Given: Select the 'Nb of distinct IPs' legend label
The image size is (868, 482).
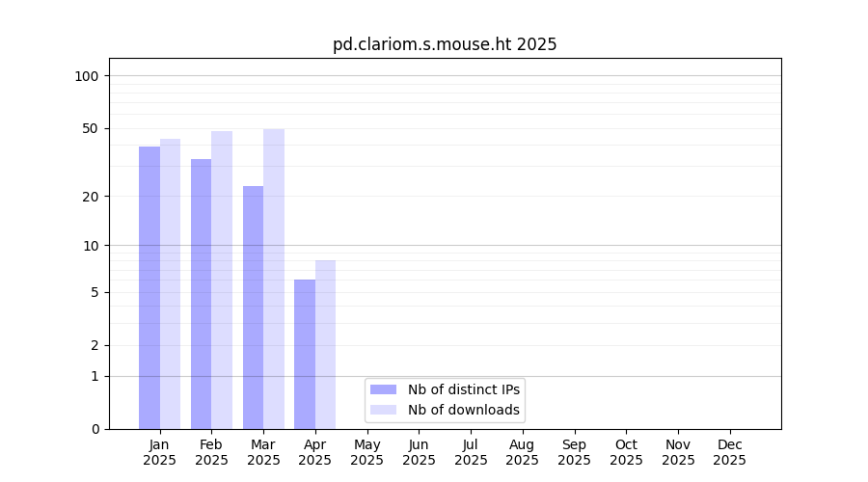Looking at the screenshot, I should [x=464, y=389].
